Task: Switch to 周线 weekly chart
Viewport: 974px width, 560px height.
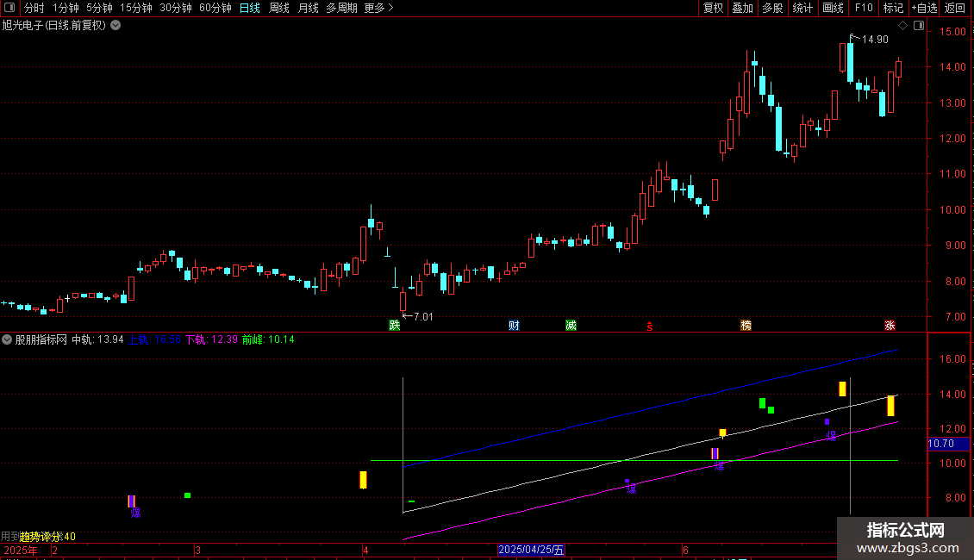Action: point(279,8)
